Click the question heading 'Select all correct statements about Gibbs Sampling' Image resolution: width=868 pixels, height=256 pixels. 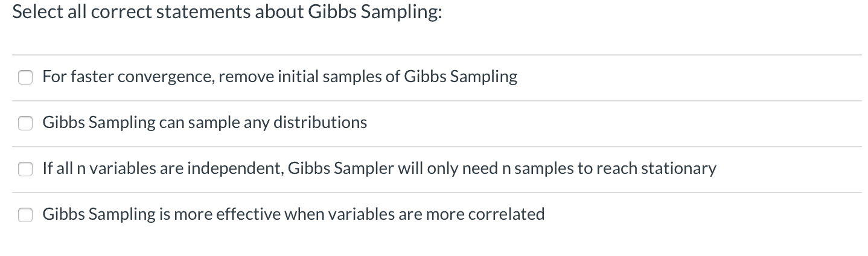[227, 13]
